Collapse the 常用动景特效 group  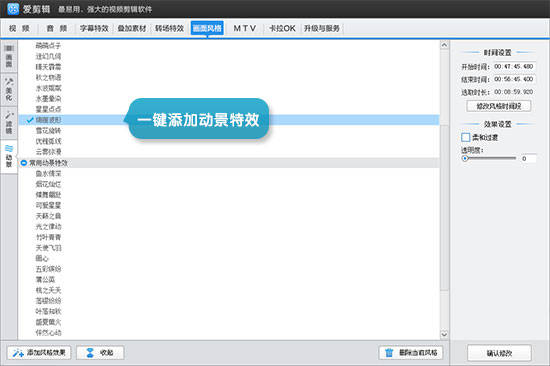click(24, 163)
